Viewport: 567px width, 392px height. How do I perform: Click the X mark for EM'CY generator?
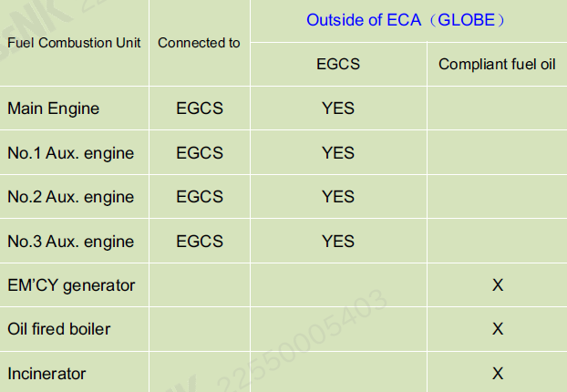(x=498, y=285)
